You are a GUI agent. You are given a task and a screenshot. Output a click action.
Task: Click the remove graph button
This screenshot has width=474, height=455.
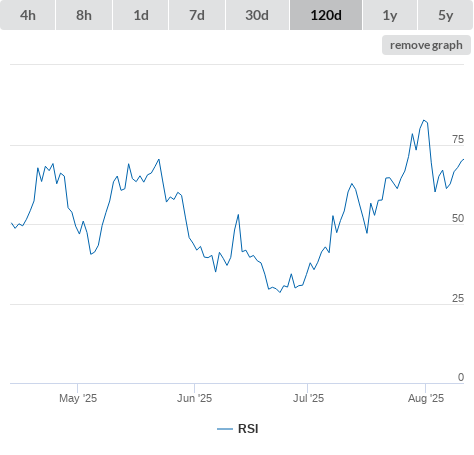[426, 45]
